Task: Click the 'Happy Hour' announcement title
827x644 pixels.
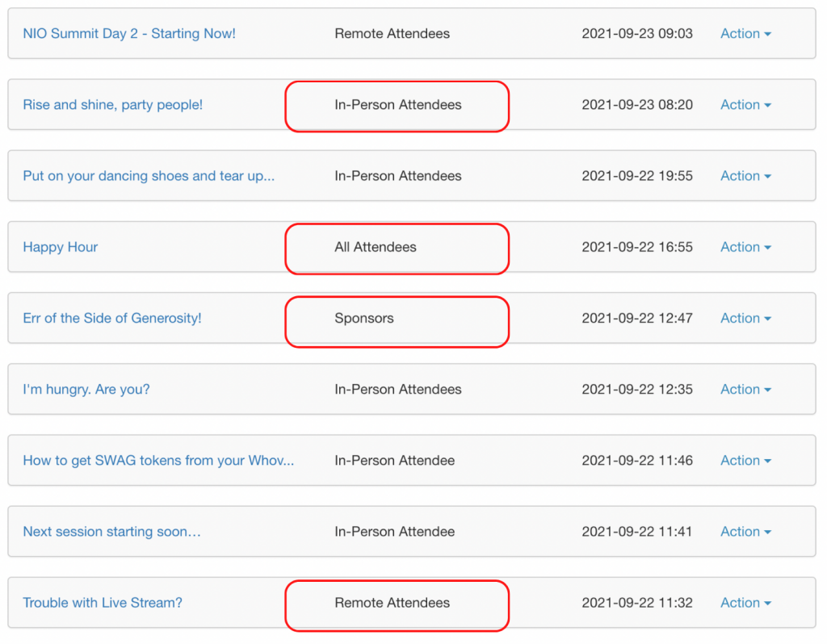Action: click(61, 247)
